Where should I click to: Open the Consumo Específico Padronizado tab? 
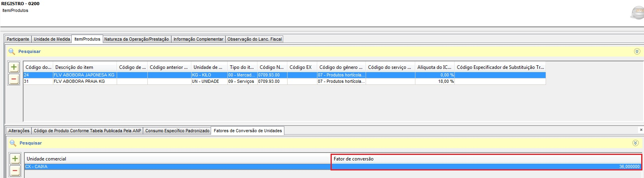pos(177,131)
